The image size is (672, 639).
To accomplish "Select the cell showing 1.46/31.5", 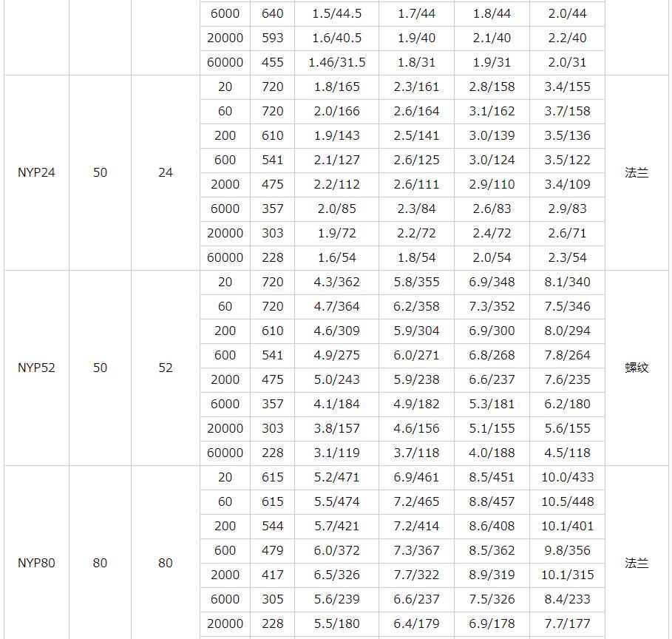I will 336,62.
